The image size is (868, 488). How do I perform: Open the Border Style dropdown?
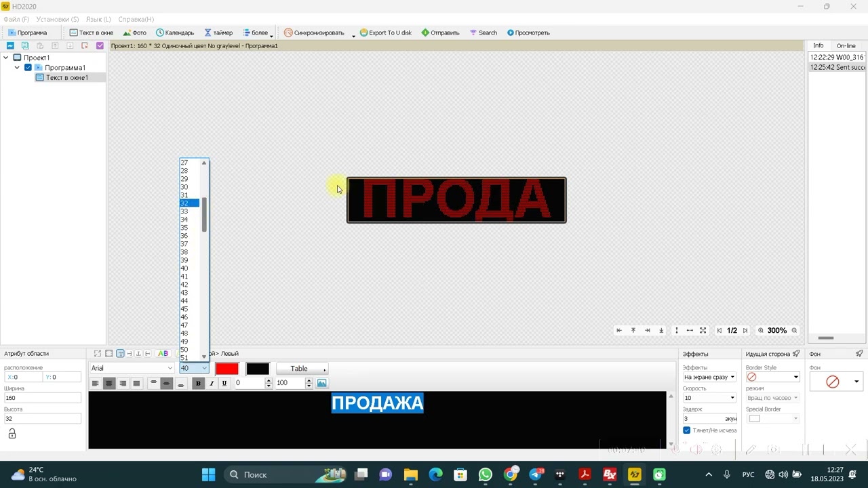pos(773,377)
